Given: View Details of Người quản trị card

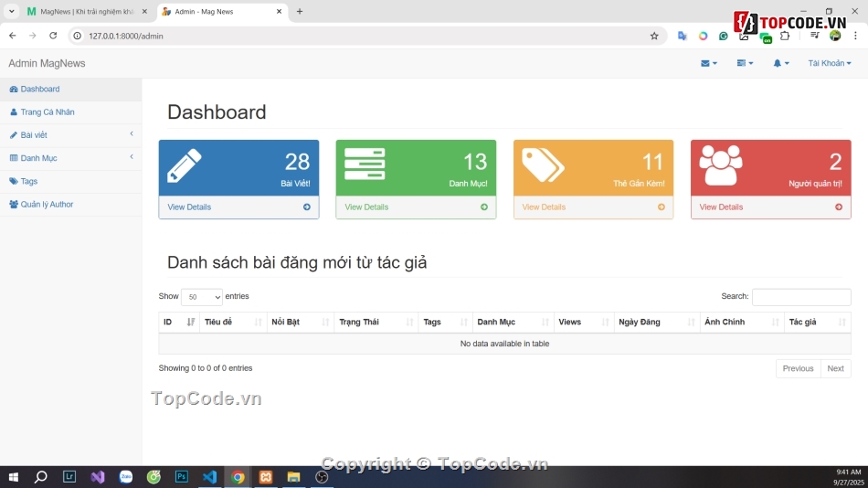Looking at the screenshot, I should coord(721,207).
